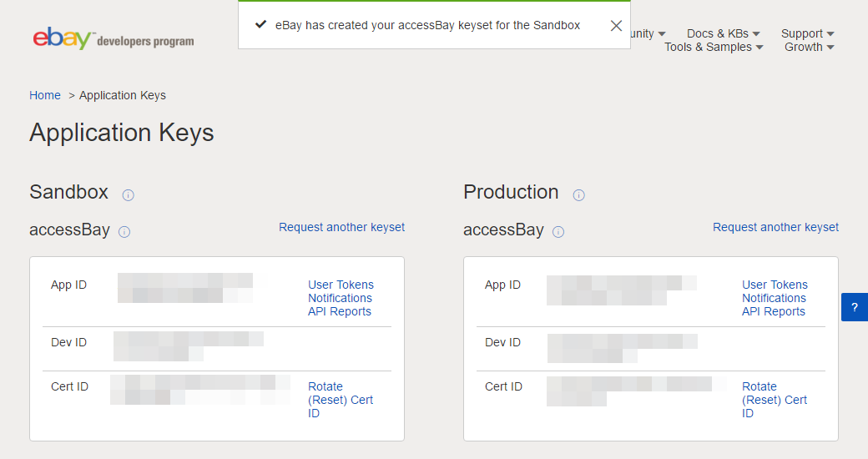Select the Production Cert ID value

(x=637, y=391)
